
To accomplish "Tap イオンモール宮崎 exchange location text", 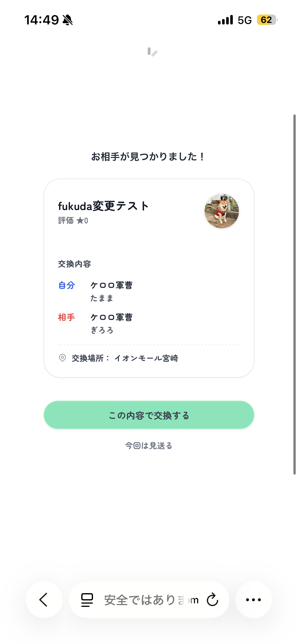I will click(147, 358).
